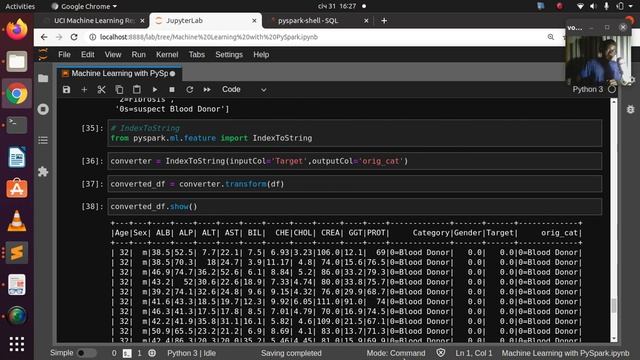Image resolution: width=640 pixels, height=360 pixels.
Task: Close the JupyterLab browser tab
Action: coord(254,20)
